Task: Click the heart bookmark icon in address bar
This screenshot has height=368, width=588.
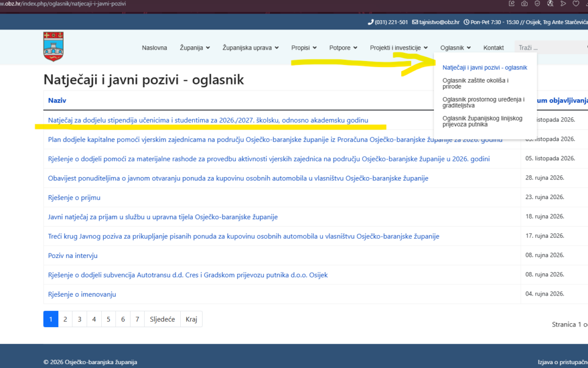Action: point(575,3)
